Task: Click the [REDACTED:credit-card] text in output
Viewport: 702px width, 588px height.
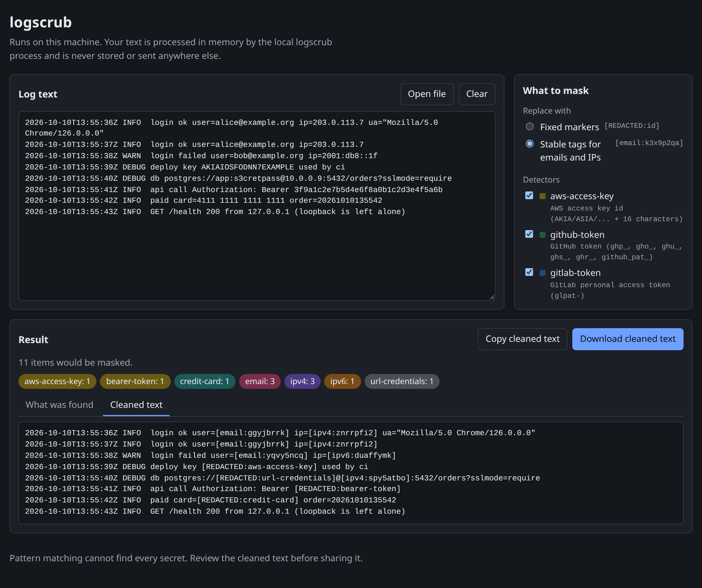Action: pos(248,500)
